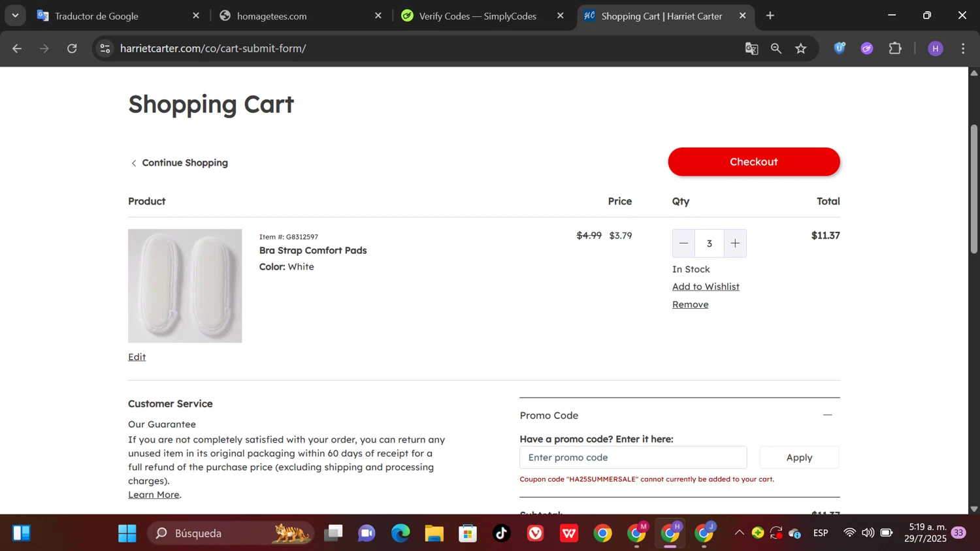The height and width of the screenshot is (551, 980).
Task: Launch Microsoft Edge from taskbar
Action: click(400, 533)
